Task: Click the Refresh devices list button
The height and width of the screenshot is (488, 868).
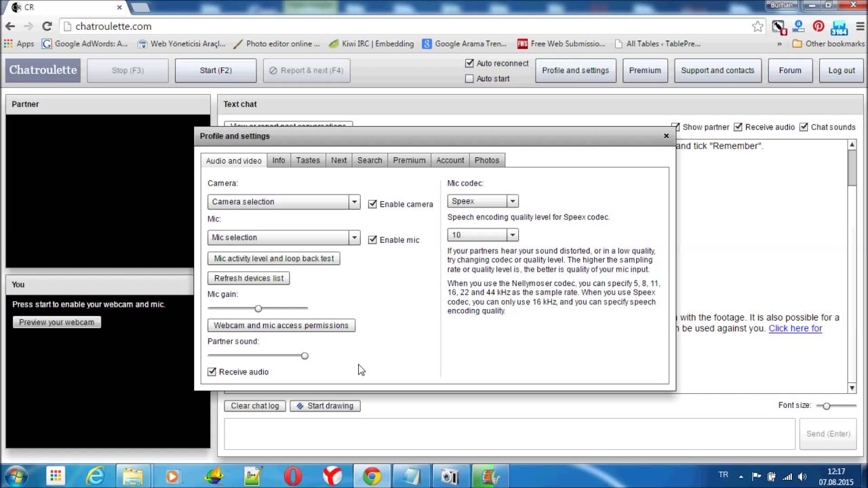Action: (x=249, y=278)
